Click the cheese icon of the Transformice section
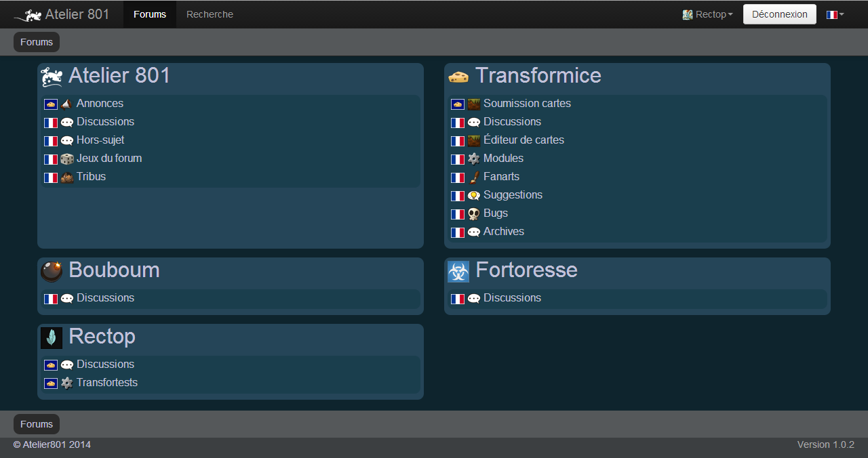The height and width of the screenshot is (458, 868). [458, 77]
